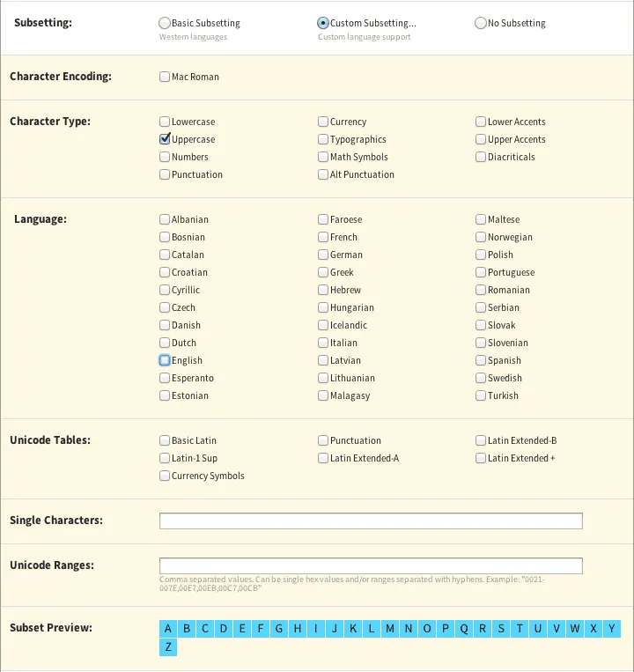Enable the Numbers checkbox

(165, 158)
